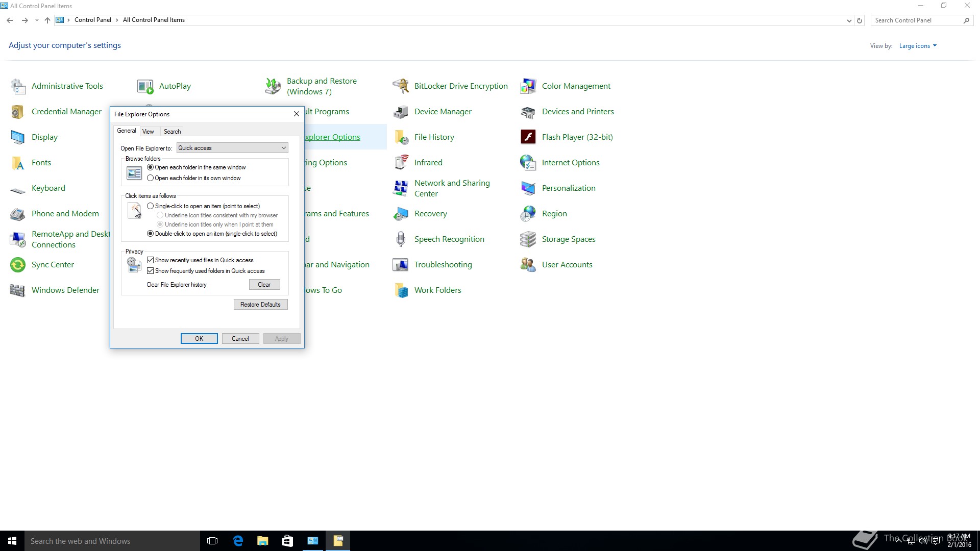Expand the address bar history dropdown

(x=849, y=21)
